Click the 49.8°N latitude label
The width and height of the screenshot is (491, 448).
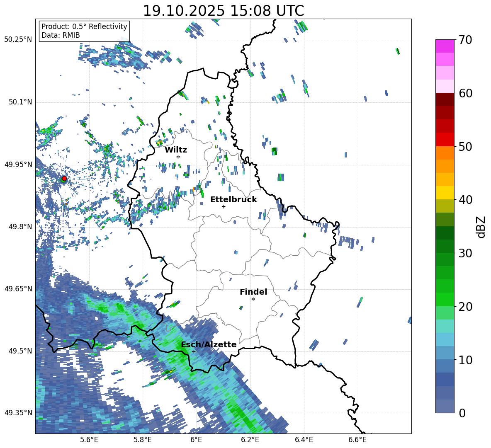tap(20, 227)
